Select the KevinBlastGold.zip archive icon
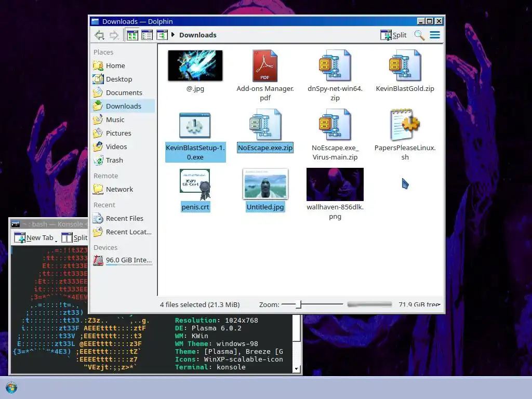 405,65
